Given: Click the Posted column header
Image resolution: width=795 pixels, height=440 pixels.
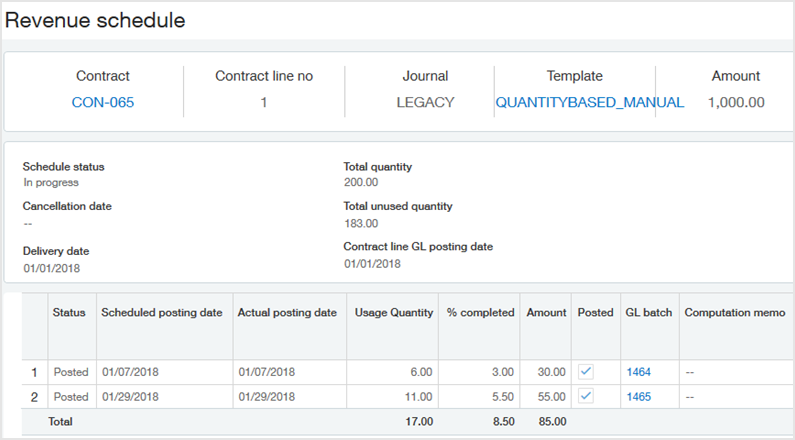Looking at the screenshot, I should [595, 313].
